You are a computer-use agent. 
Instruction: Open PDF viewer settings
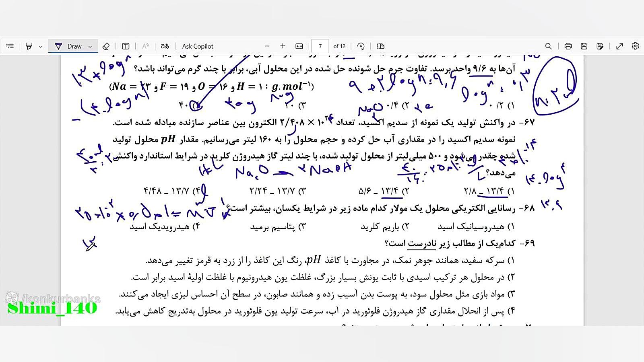pos(635,46)
